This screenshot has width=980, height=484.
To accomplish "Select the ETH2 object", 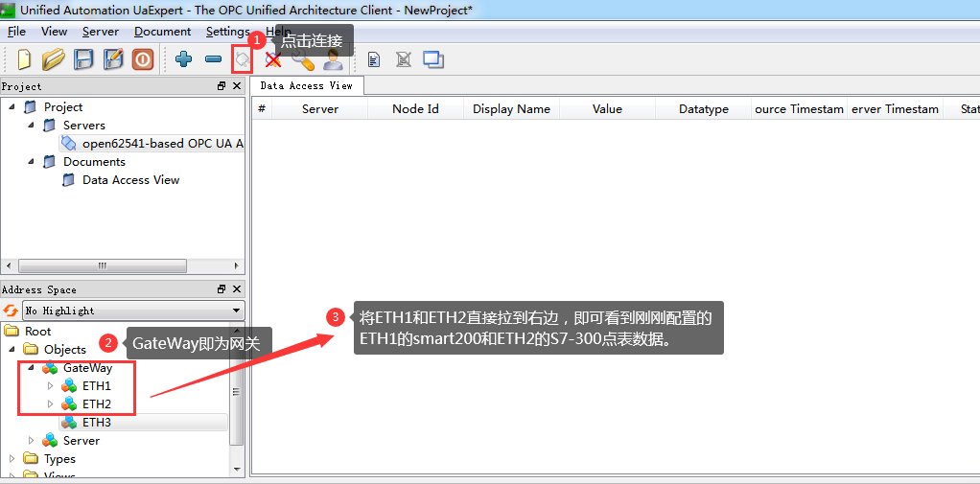I will tap(96, 404).
